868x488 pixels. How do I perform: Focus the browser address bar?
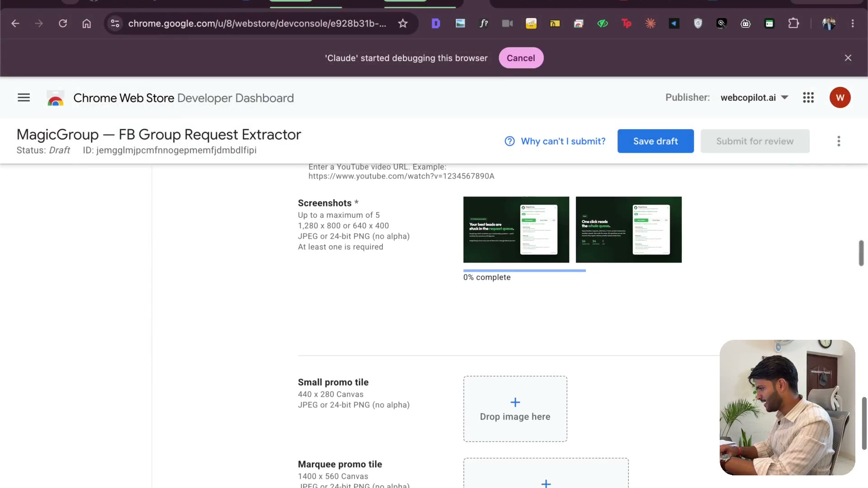pos(257,23)
